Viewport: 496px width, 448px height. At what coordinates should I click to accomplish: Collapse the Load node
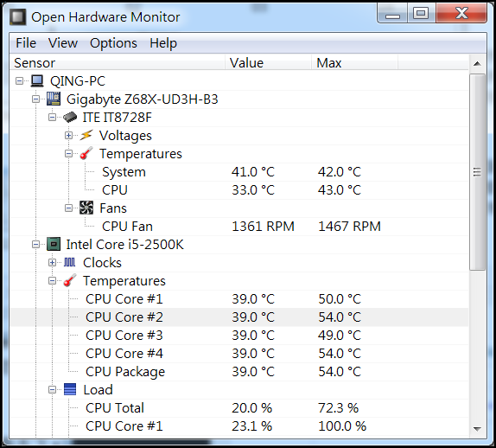52,390
